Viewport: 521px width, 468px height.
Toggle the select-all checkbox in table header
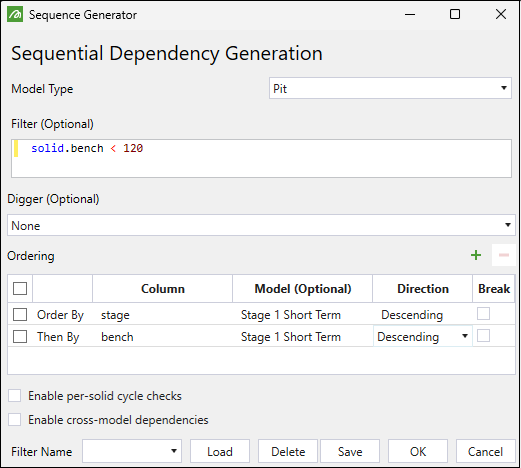coord(20,288)
